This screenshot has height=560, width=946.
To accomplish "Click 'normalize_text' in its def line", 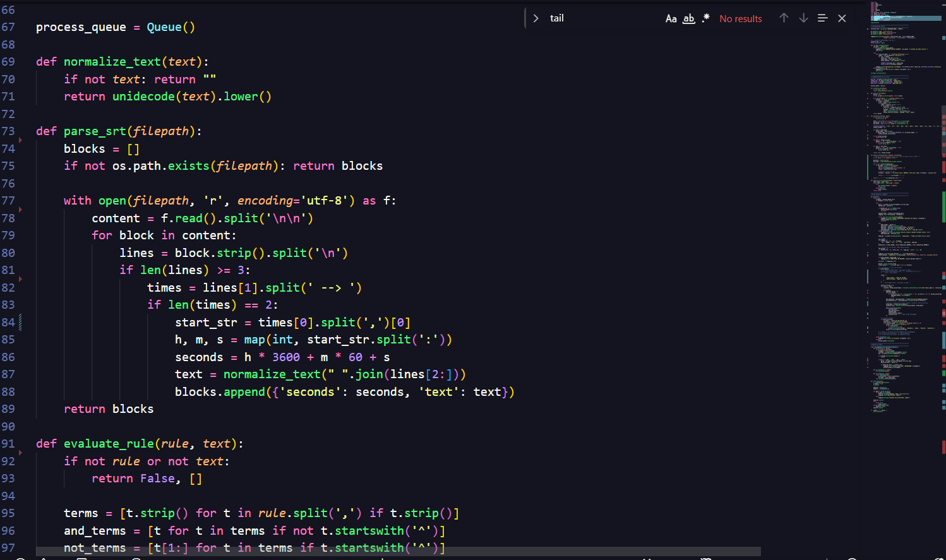I will click(x=112, y=62).
